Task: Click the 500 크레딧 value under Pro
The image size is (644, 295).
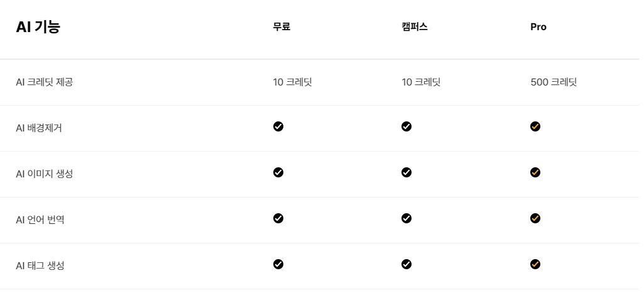Action: click(x=554, y=82)
